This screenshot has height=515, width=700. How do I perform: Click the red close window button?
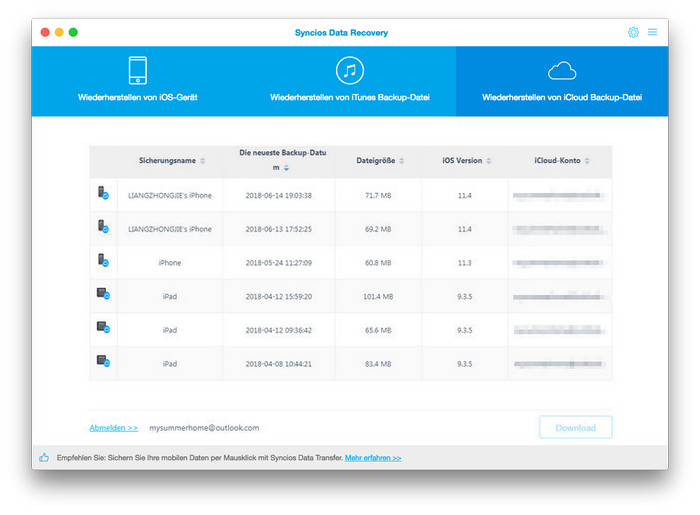pyautogui.click(x=45, y=32)
